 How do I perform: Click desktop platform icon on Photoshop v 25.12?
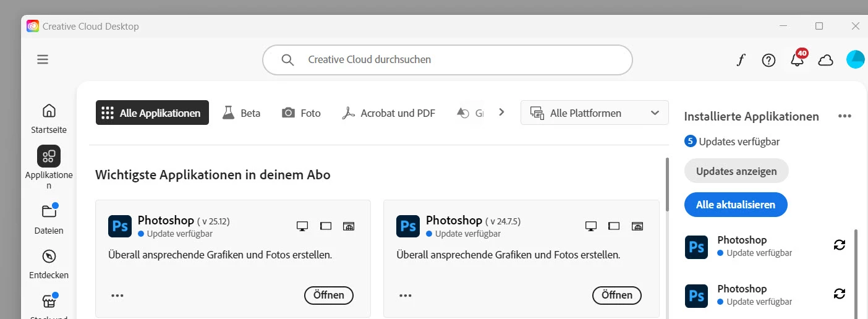tap(302, 226)
